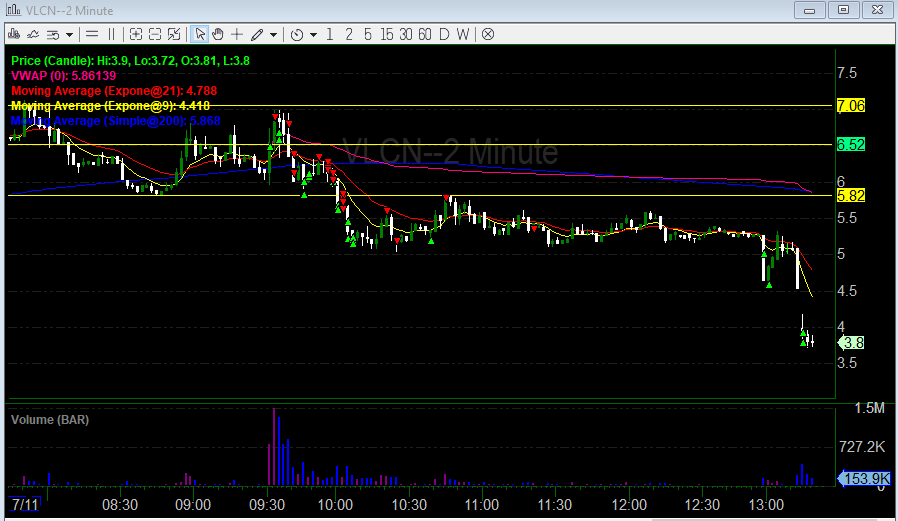The image size is (898, 521).
Task: Select the candlestick chart type icon
Action: (x=14, y=34)
